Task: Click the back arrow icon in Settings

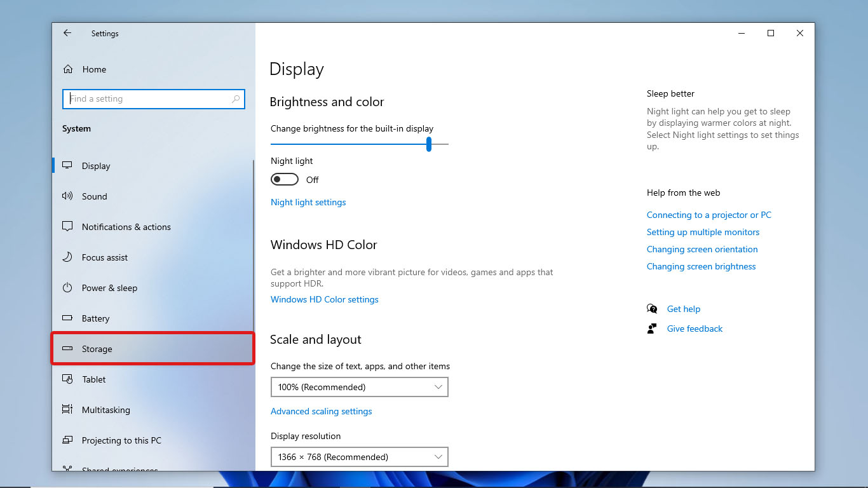Action: 67,33
